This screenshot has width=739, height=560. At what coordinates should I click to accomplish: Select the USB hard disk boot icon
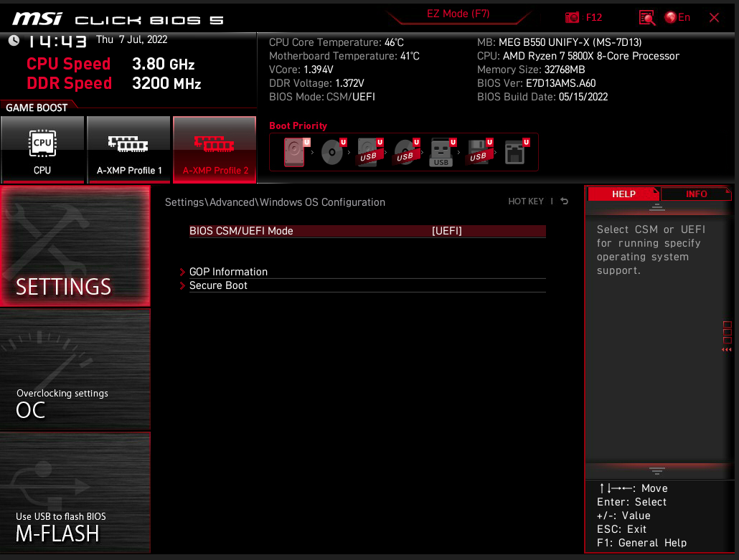(370, 152)
